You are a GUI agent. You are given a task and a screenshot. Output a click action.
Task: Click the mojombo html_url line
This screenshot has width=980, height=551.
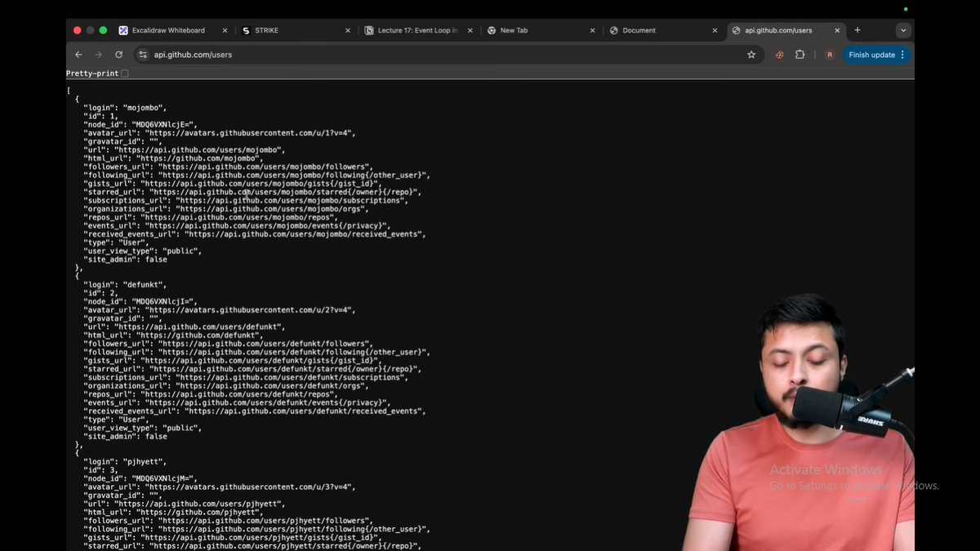pos(173,158)
